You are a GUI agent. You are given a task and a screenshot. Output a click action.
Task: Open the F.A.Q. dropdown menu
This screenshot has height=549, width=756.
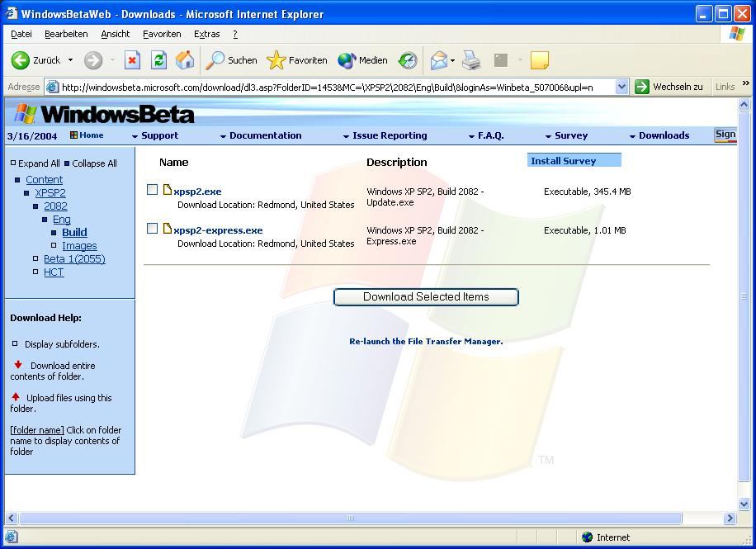[x=486, y=135]
